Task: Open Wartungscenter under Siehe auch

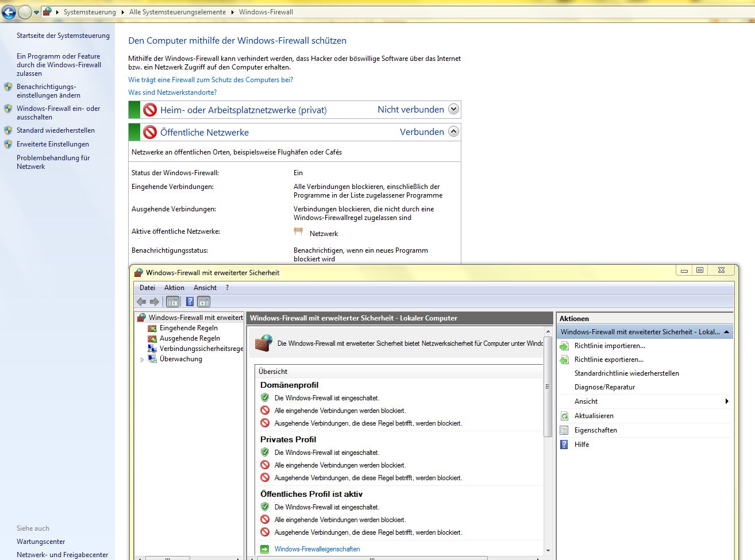Action: tap(41, 542)
